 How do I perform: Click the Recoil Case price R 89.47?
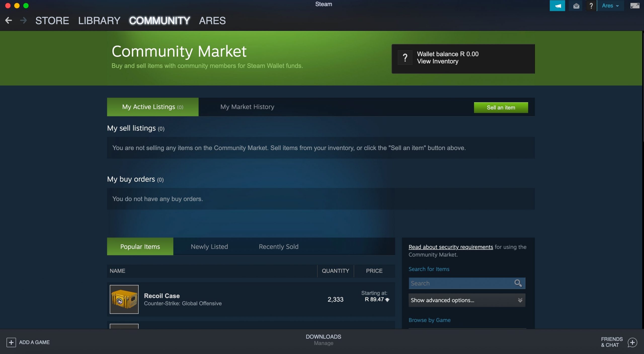(374, 299)
